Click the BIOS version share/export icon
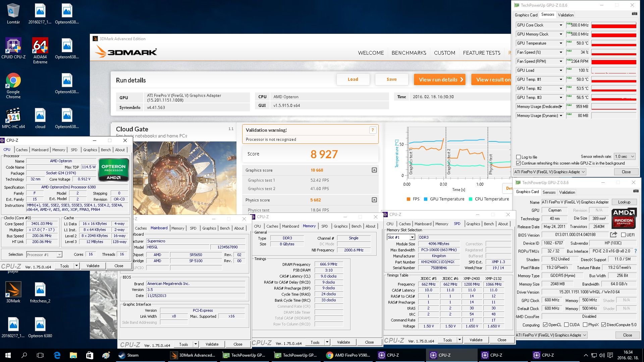Screen dimensions: 644x362 point(613,235)
